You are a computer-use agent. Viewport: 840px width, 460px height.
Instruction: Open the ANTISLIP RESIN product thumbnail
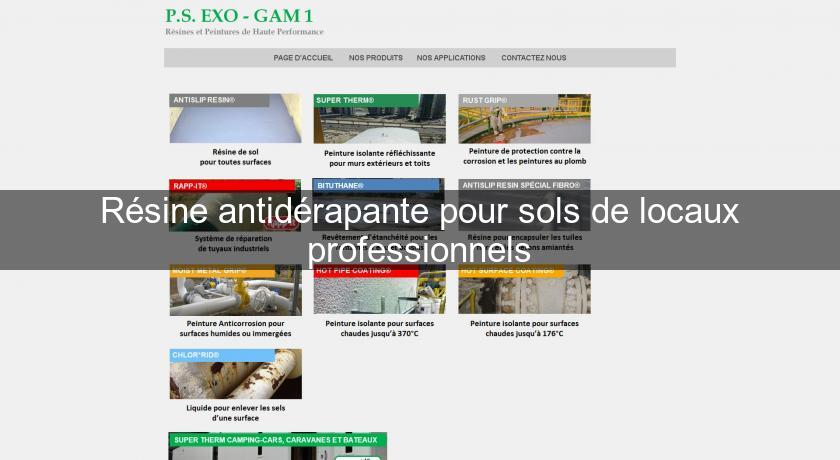click(x=235, y=118)
